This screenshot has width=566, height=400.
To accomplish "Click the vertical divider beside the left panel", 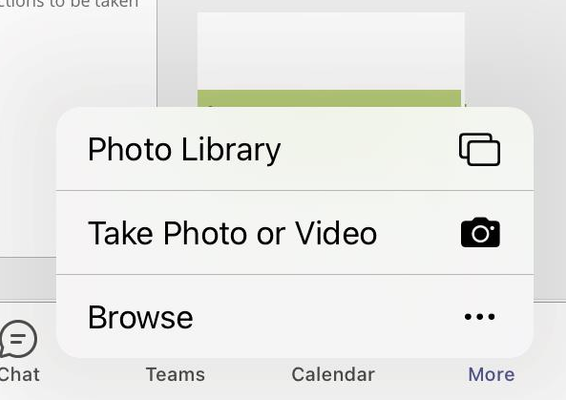I will point(157,53).
